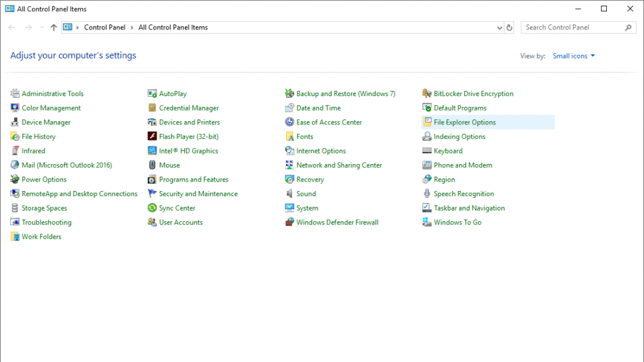Open the Power Options icon
The height and width of the screenshot is (362, 644).
(x=15, y=179)
